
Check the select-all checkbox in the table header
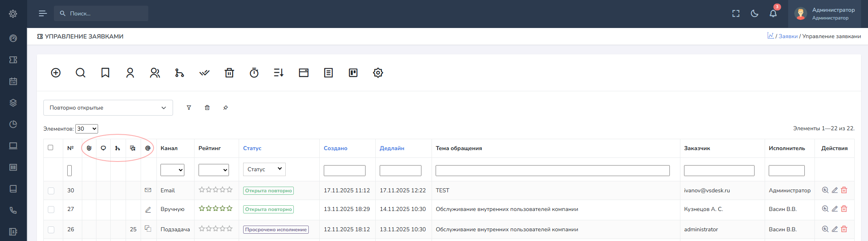51,148
